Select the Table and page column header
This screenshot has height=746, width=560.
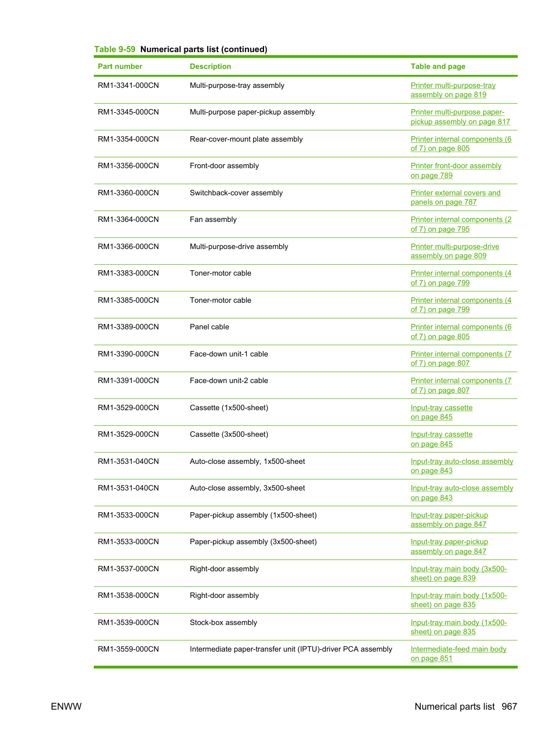(437, 66)
